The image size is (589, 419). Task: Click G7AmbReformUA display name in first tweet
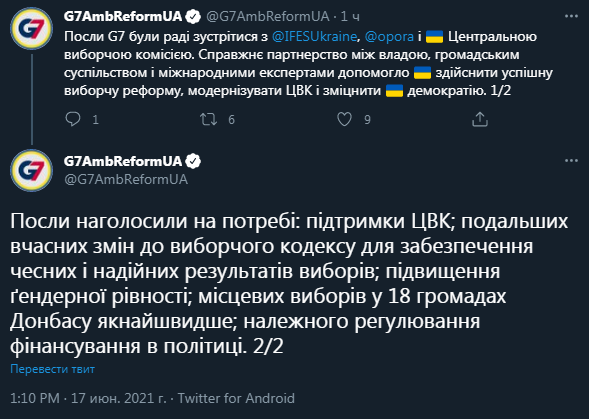(123, 16)
